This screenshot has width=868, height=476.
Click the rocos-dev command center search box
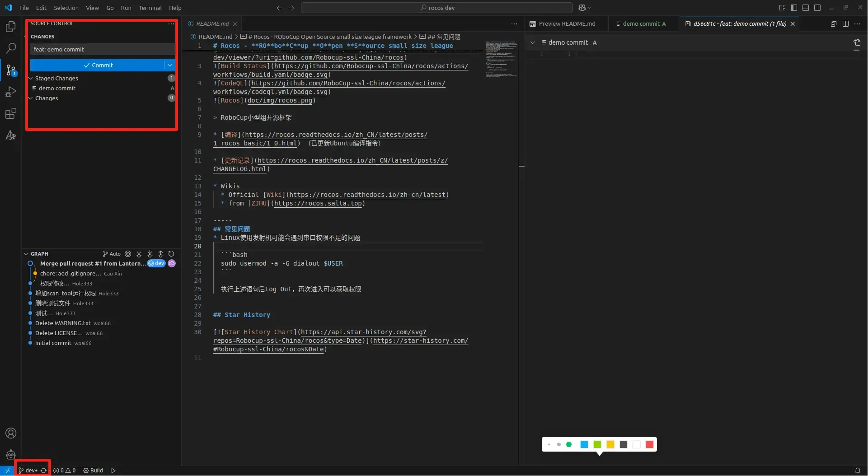point(437,8)
